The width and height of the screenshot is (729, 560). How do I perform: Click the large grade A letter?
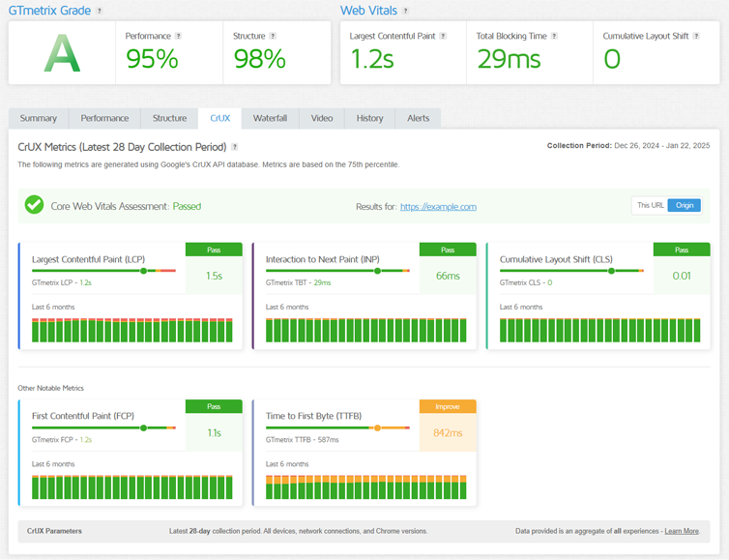click(62, 53)
